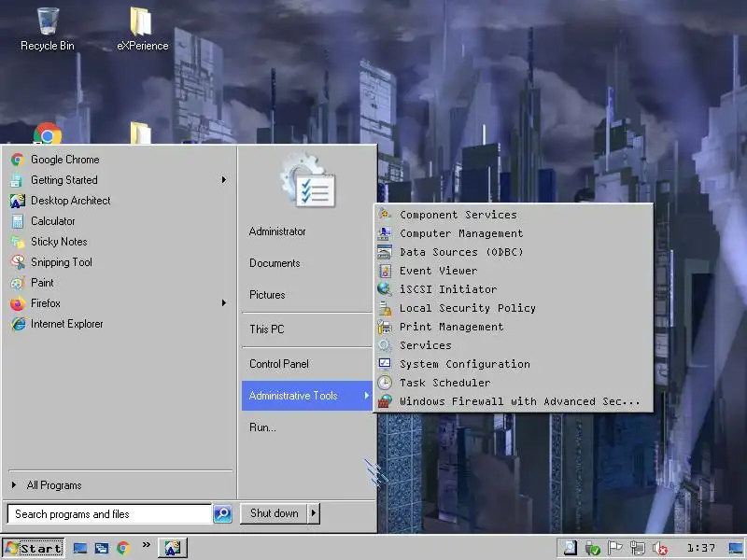Click the Shut down button
Screen dimensions: 747x560
pyautogui.click(x=274, y=513)
